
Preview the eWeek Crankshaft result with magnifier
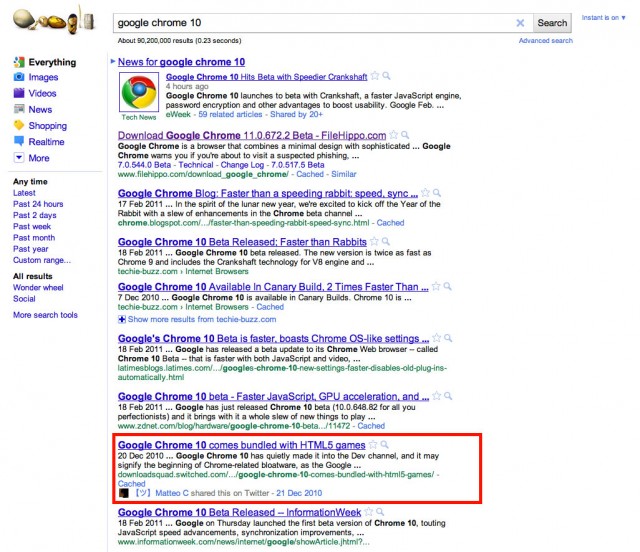tap(386, 76)
